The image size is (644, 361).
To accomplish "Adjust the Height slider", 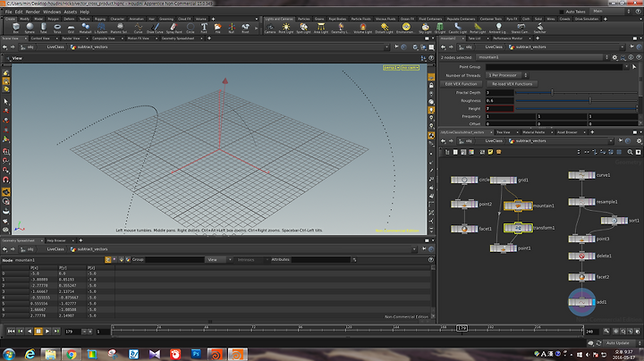I will click(576, 109).
